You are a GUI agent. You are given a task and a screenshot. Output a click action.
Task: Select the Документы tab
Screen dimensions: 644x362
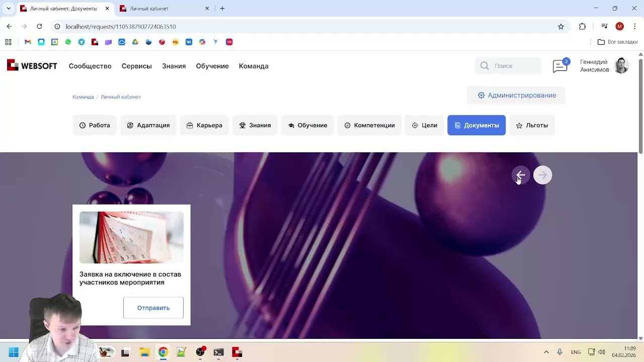(x=476, y=125)
